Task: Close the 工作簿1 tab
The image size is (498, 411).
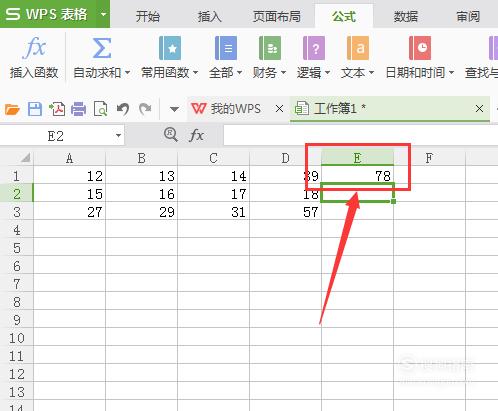Action: point(479,109)
